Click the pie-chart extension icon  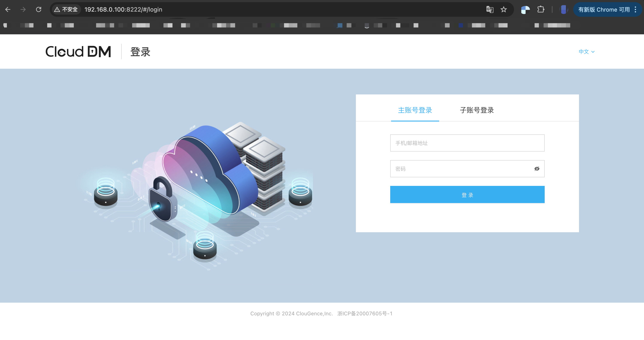525,9
